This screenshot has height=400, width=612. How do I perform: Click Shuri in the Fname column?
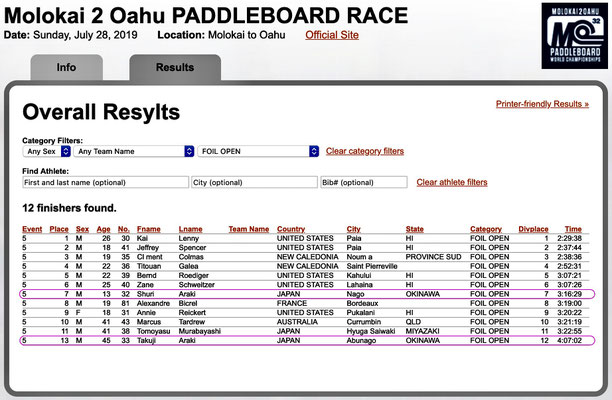pyautogui.click(x=145, y=294)
